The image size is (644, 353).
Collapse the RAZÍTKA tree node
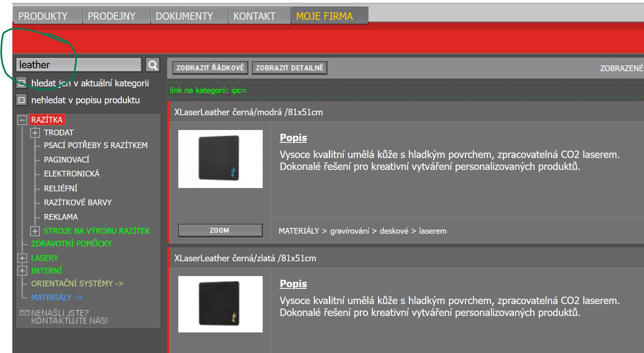(x=22, y=120)
